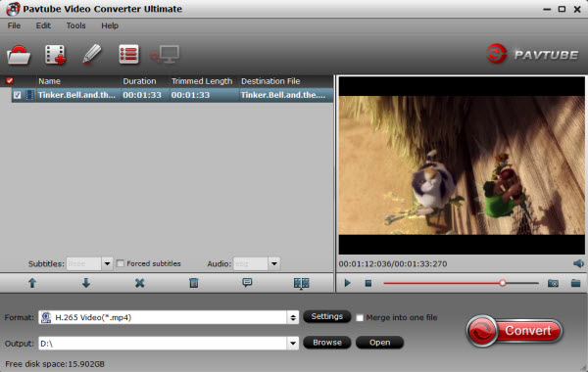Click the Settings button

326,316
